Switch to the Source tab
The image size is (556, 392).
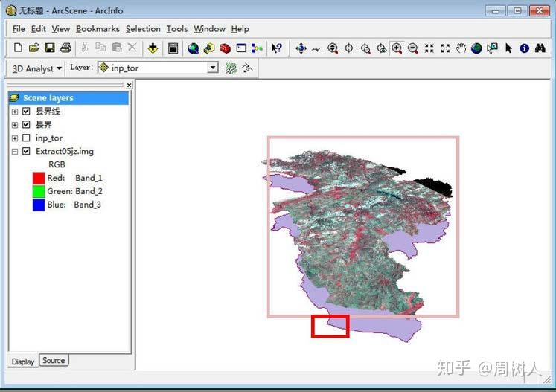coord(54,361)
